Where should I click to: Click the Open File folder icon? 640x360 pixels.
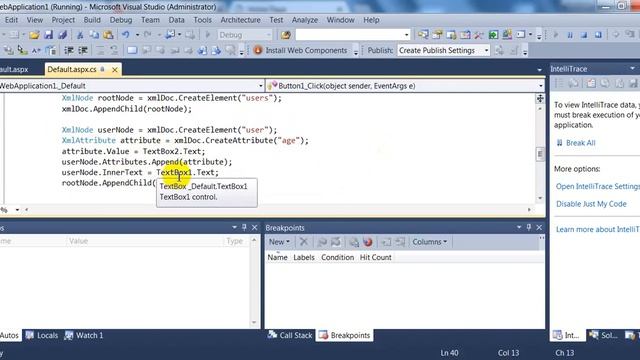[34, 35]
